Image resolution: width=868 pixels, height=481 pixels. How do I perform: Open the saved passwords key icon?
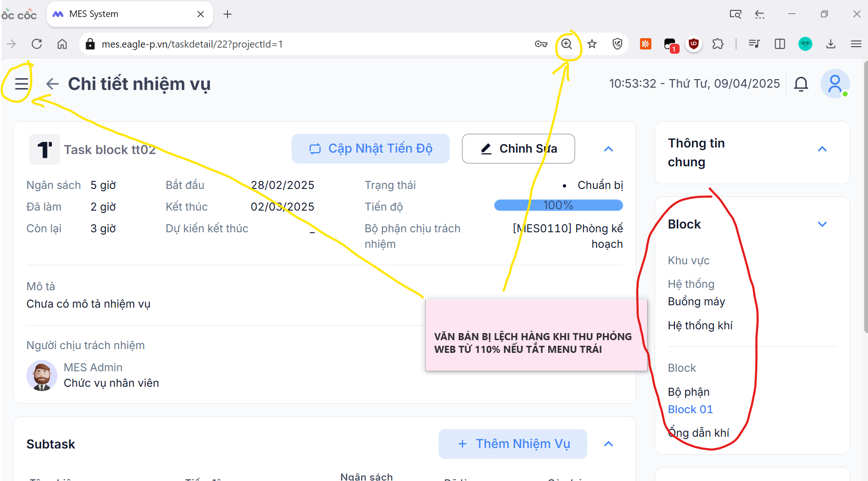541,44
